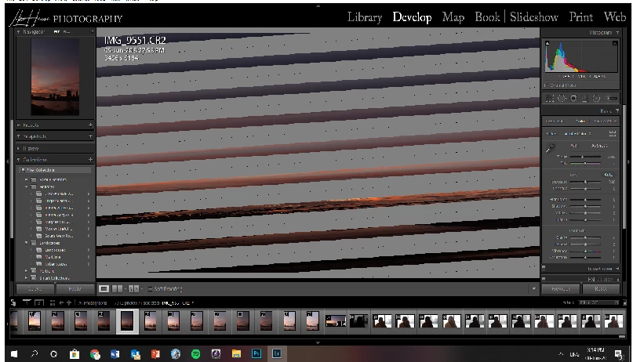Add a new collection with plus icon
This screenshot has height=362, width=644.
pyautogui.click(x=90, y=159)
